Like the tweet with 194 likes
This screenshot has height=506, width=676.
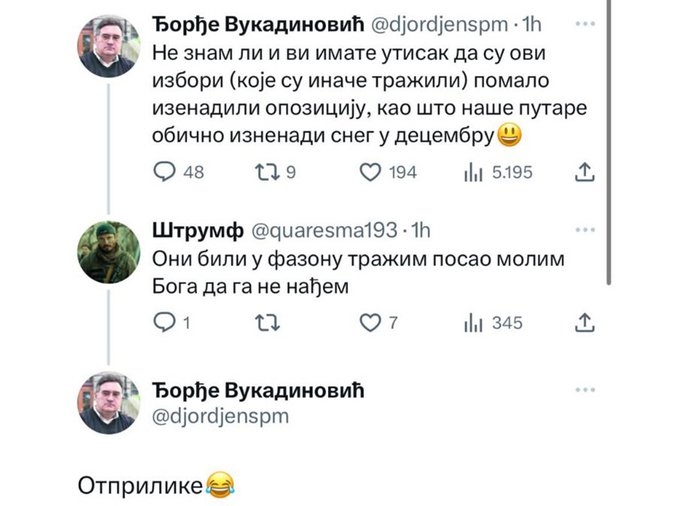370,173
